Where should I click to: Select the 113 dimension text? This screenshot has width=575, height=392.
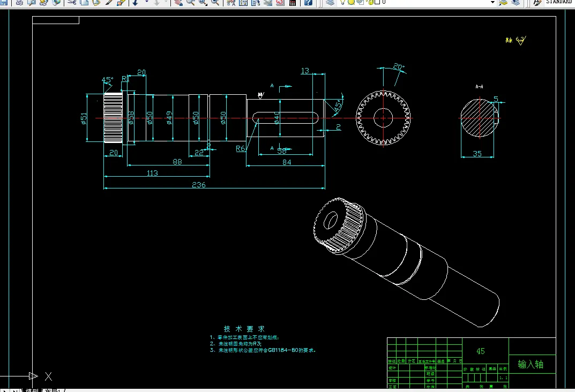(152, 173)
